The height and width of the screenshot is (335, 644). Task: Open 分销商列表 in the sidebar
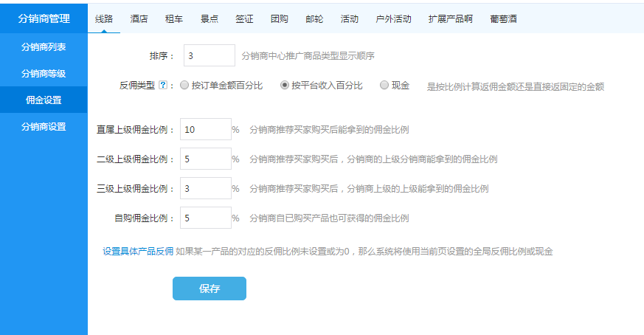point(44,47)
